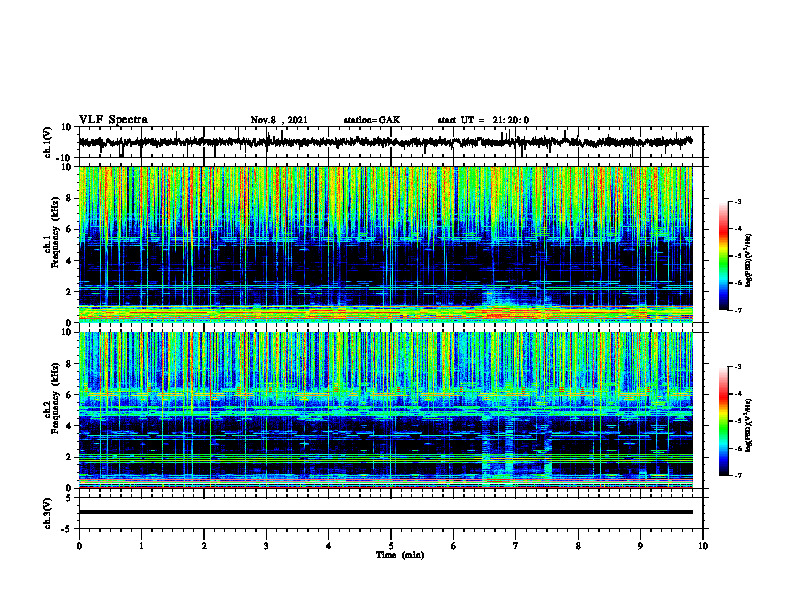Click the ch.1 color bar log(PSD) label
This screenshot has width=792, height=612.
point(749,261)
